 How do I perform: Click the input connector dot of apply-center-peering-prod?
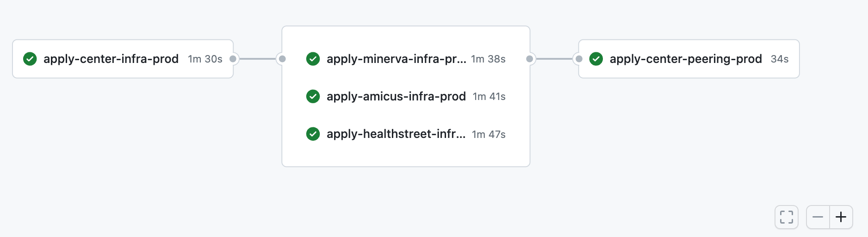(x=579, y=59)
